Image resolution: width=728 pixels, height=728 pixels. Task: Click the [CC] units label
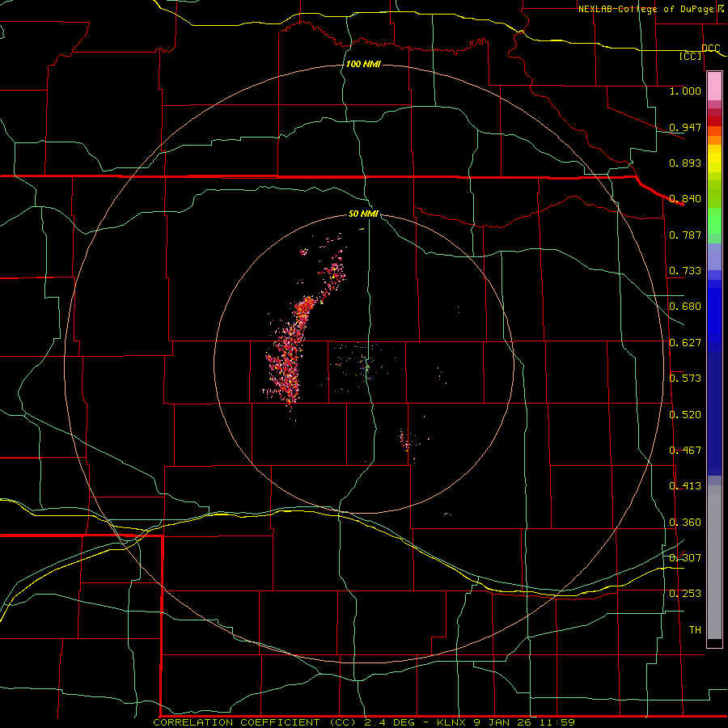point(691,56)
